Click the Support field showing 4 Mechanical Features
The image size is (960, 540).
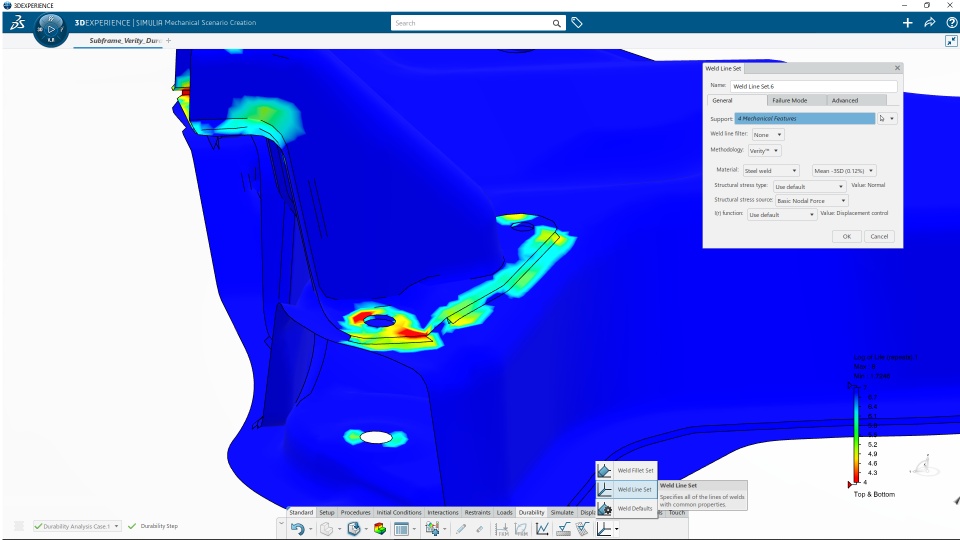coord(804,119)
